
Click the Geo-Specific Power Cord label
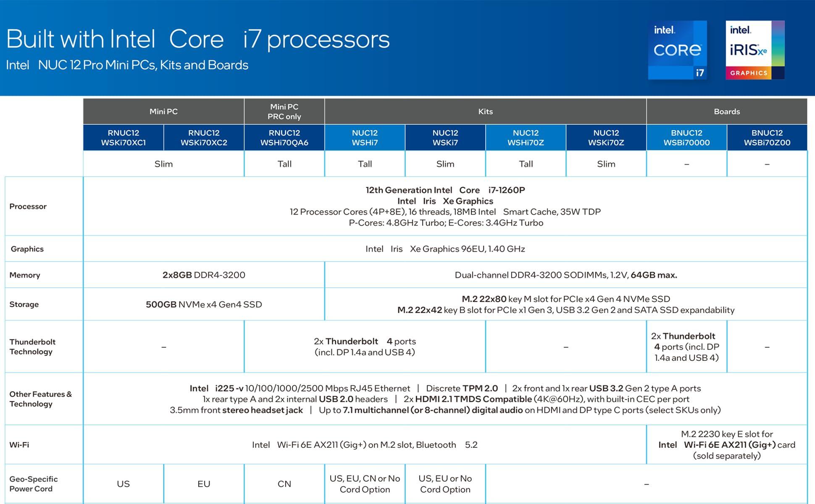34,484
